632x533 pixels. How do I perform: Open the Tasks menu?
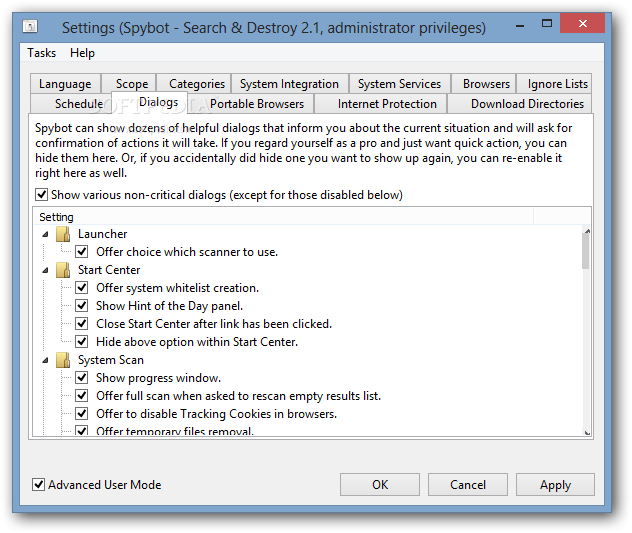coord(42,53)
